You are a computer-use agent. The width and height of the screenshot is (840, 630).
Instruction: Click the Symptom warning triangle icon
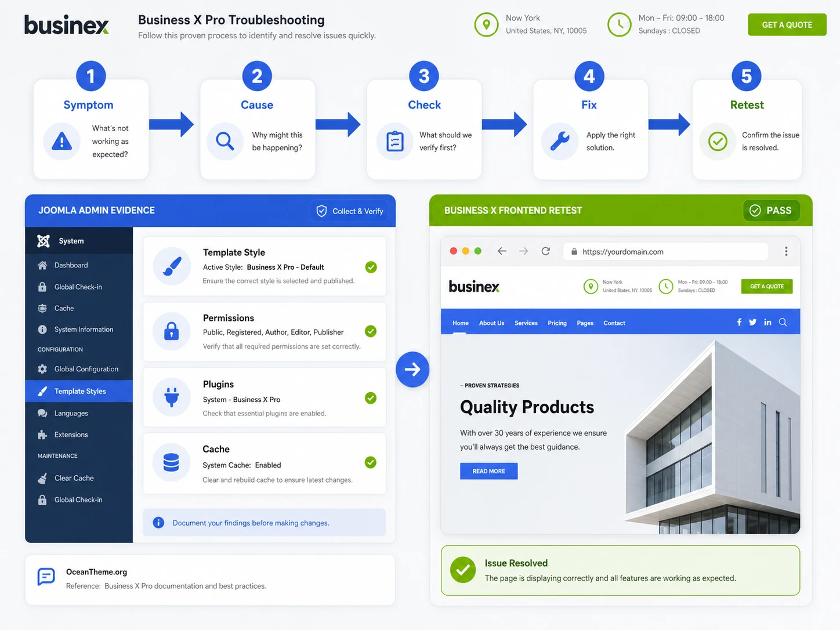click(62, 141)
